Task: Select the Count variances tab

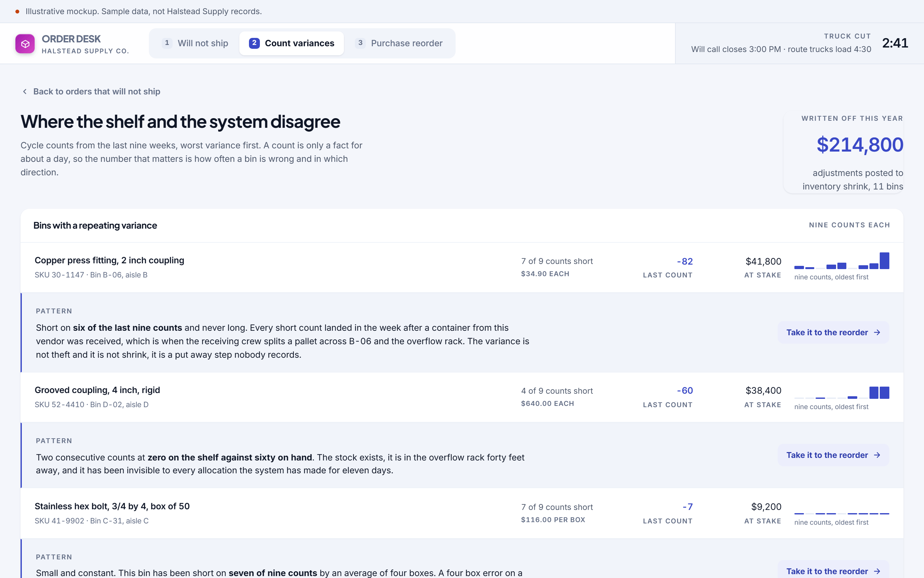Action: click(291, 43)
